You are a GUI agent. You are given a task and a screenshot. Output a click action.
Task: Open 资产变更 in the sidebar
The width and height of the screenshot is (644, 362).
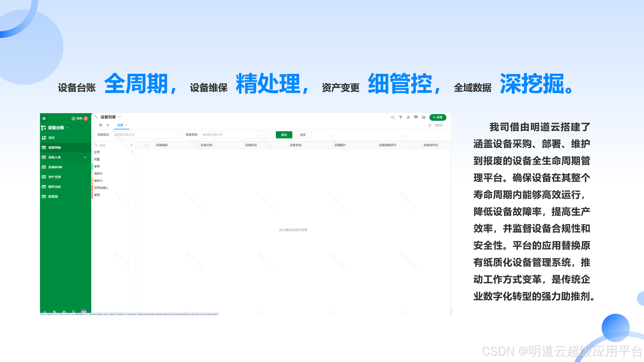tap(55, 177)
